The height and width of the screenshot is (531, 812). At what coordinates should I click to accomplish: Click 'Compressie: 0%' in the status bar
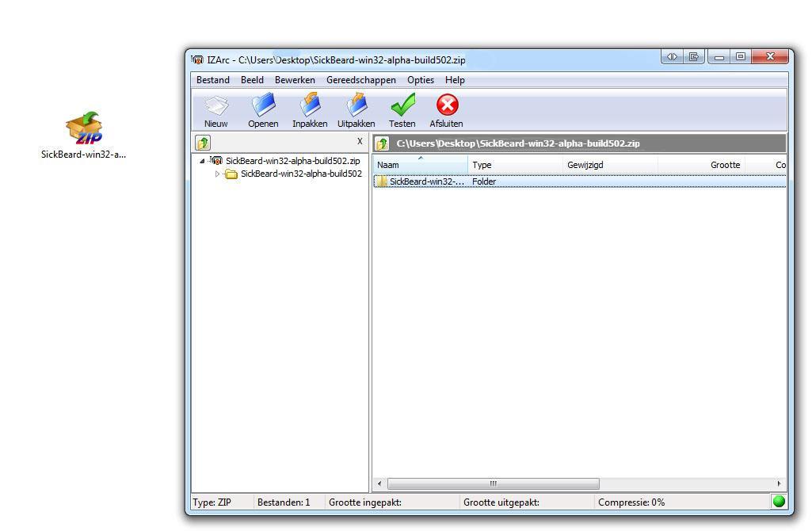pyautogui.click(x=631, y=502)
